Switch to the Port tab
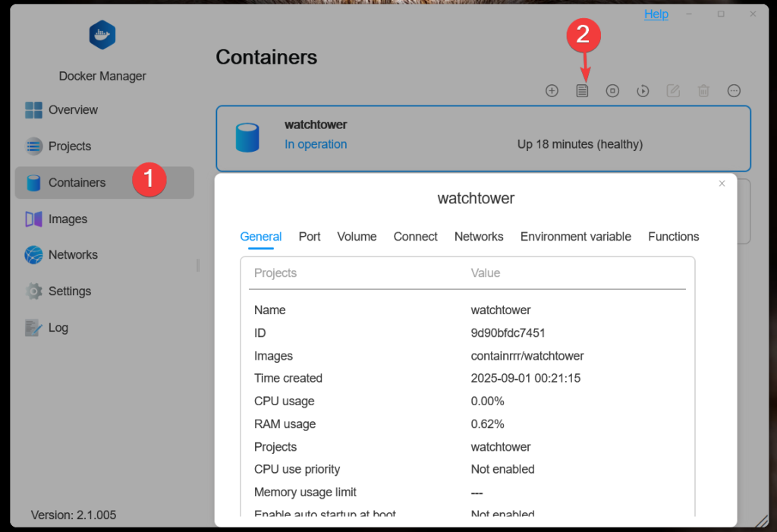The height and width of the screenshot is (532, 777). pyautogui.click(x=310, y=237)
